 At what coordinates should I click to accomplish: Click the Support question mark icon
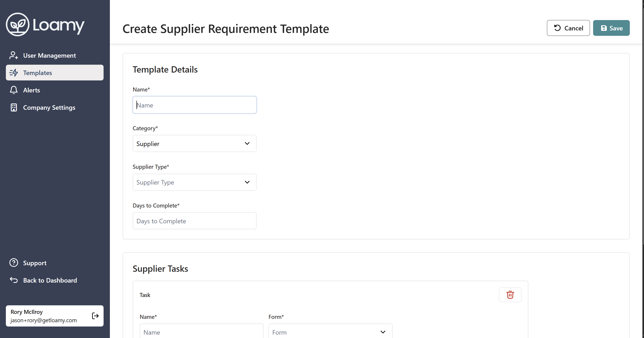coord(14,263)
